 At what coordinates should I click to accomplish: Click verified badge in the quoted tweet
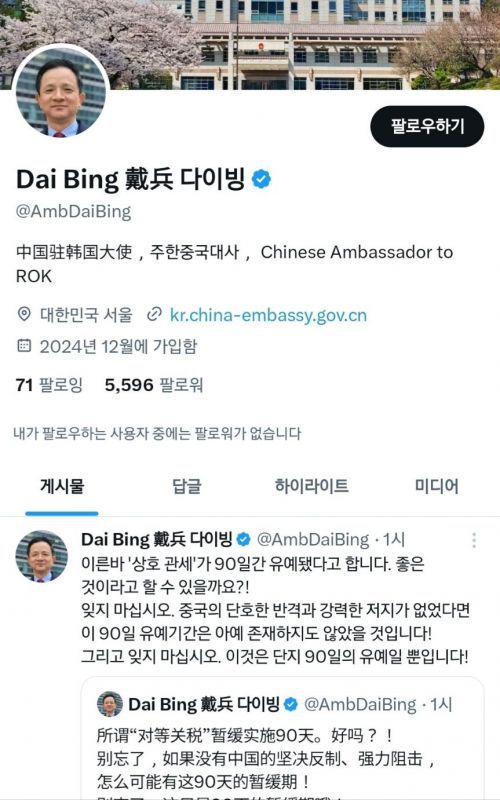291,705
